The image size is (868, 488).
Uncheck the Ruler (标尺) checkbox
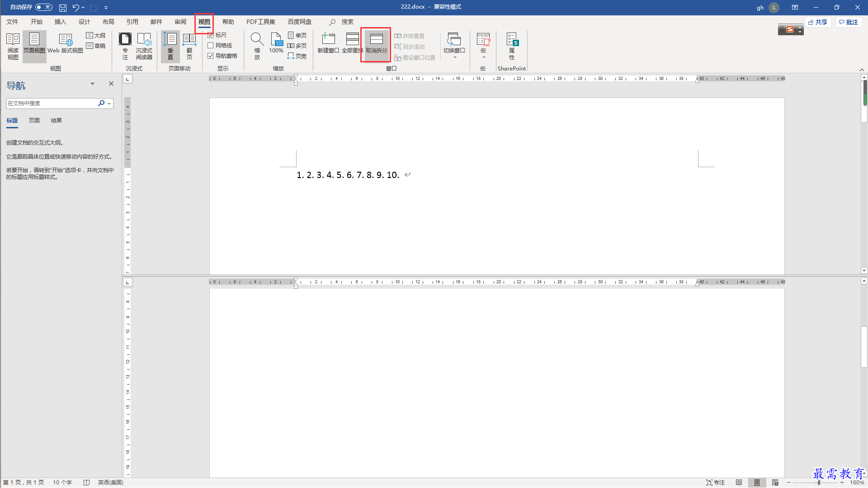pyautogui.click(x=211, y=35)
